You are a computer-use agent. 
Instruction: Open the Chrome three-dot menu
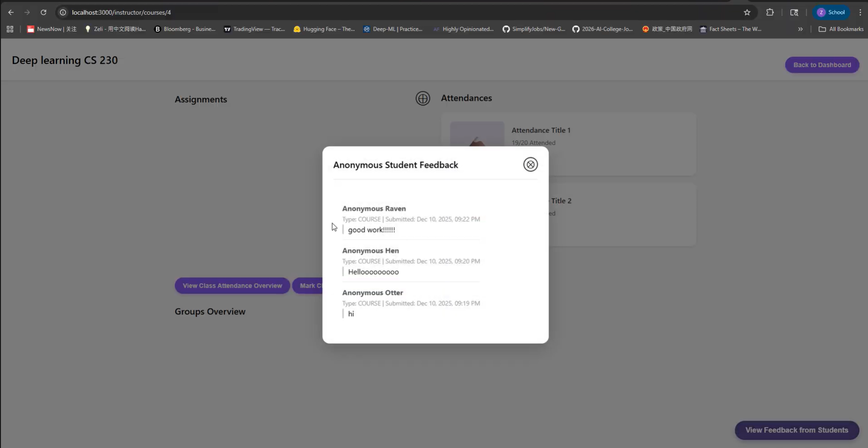[x=860, y=12]
